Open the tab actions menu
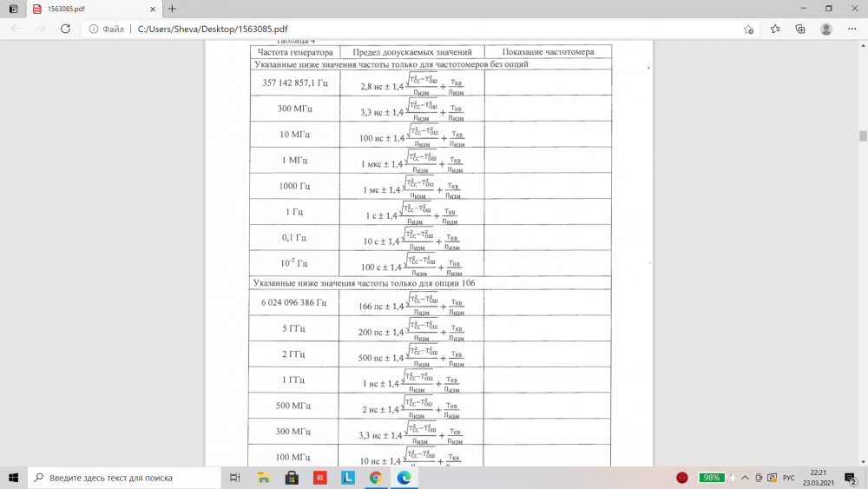 (x=13, y=9)
